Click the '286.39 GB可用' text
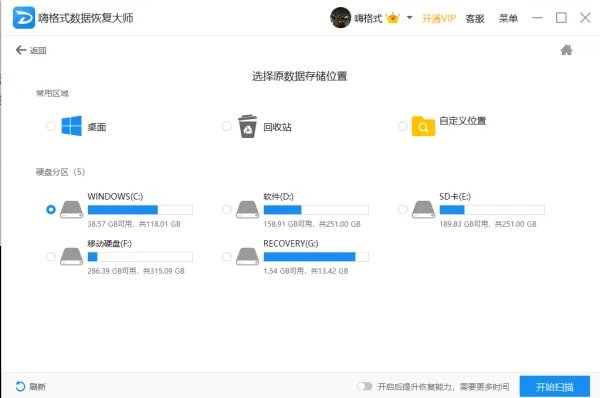Screen dimensions: 600x398 (112, 271)
